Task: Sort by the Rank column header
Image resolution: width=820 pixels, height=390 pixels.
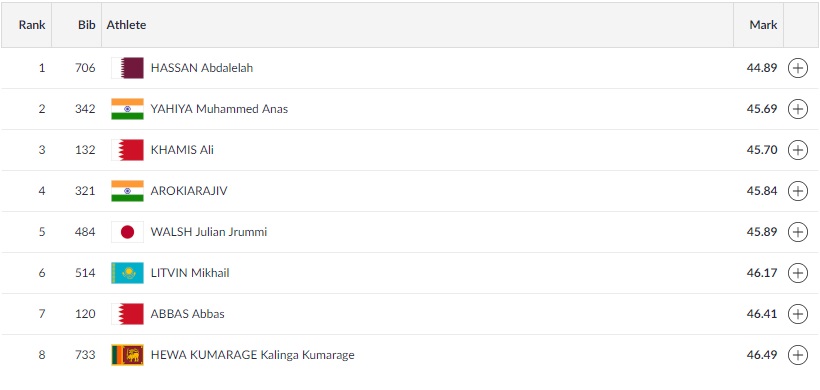Action: [32, 25]
